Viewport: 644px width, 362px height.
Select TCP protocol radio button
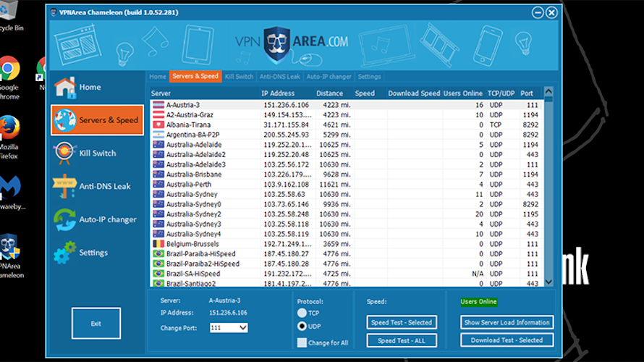tap(302, 313)
